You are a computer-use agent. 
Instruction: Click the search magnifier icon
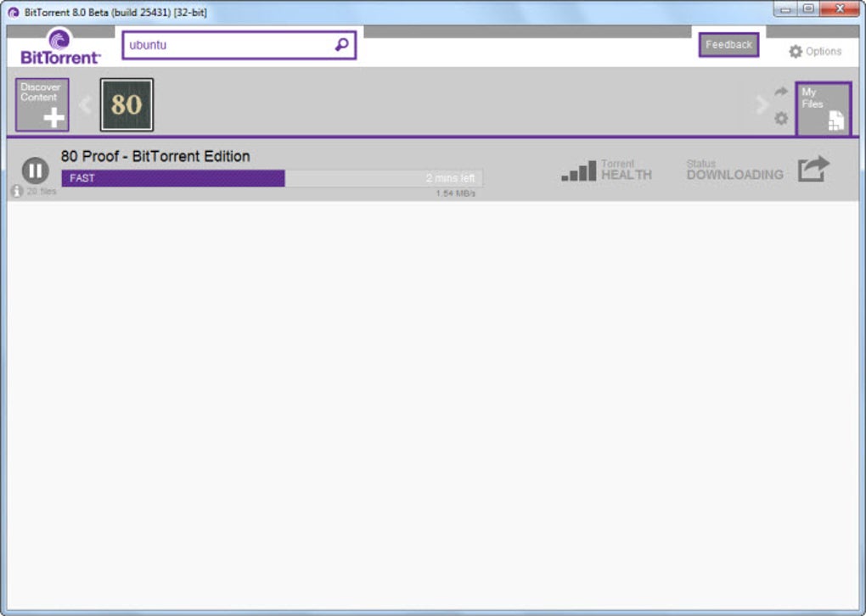click(342, 45)
